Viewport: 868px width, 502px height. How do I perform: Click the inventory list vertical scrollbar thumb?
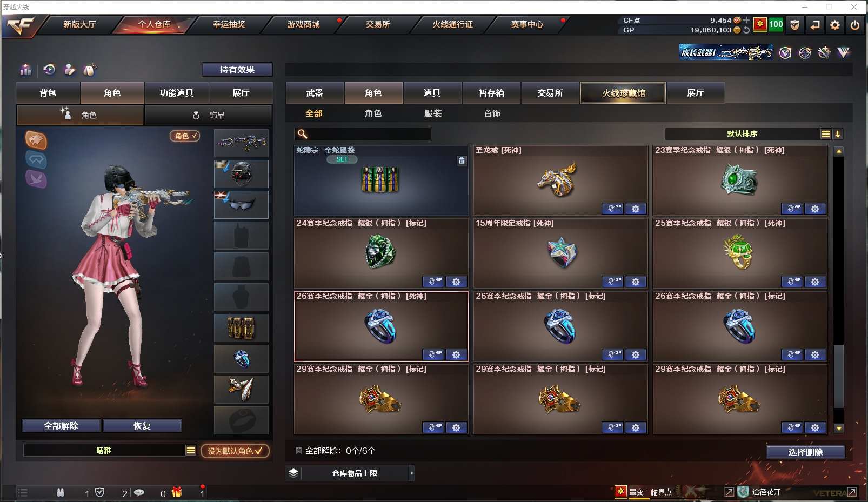pyautogui.click(x=839, y=376)
